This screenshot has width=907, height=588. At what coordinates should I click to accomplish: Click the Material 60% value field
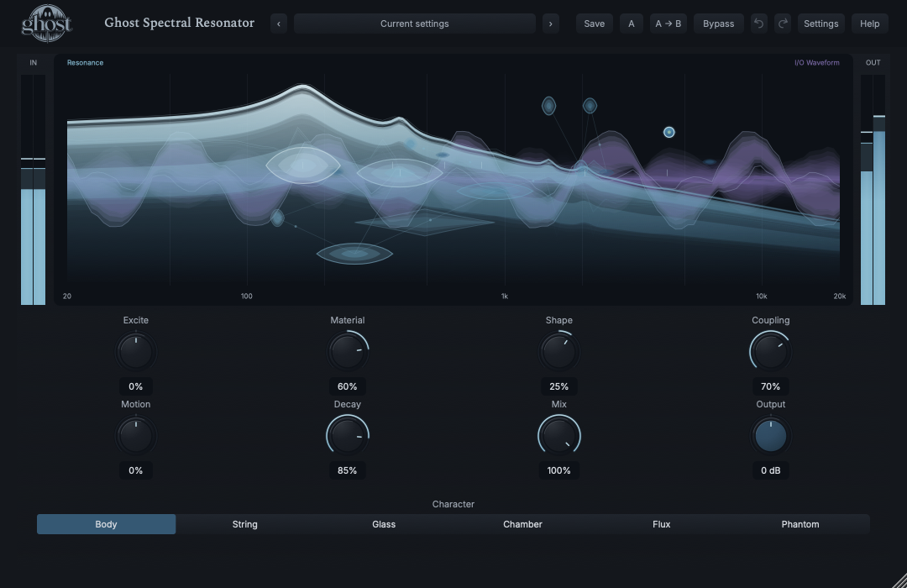tap(347, 386)
